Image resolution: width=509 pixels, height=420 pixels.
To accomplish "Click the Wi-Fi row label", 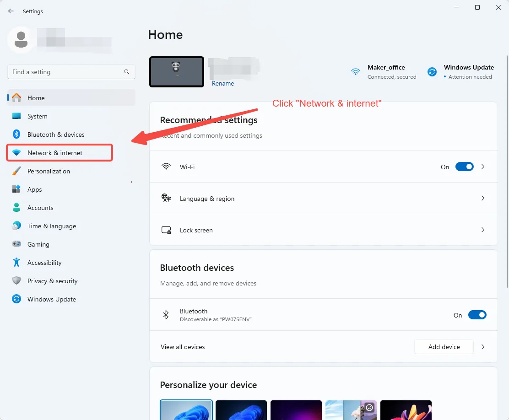I will point(187,167).
